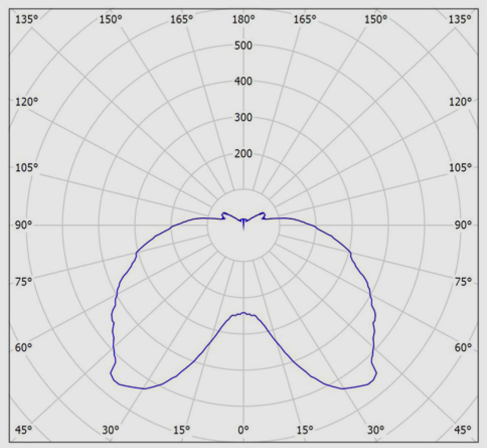Select the 75° label on the left edge
Viewport: 487px width, 448px height.
(x=24, y=282)
